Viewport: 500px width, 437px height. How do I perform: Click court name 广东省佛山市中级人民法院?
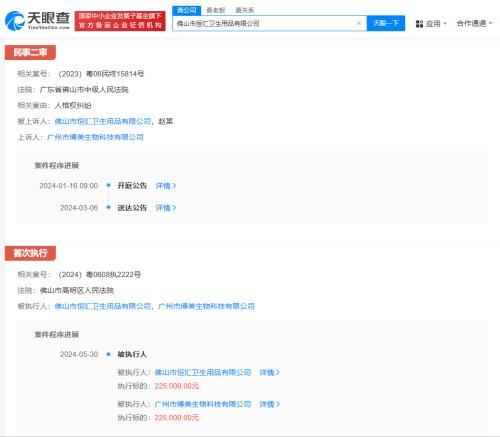pyautogui.click(x=84, y=90)
